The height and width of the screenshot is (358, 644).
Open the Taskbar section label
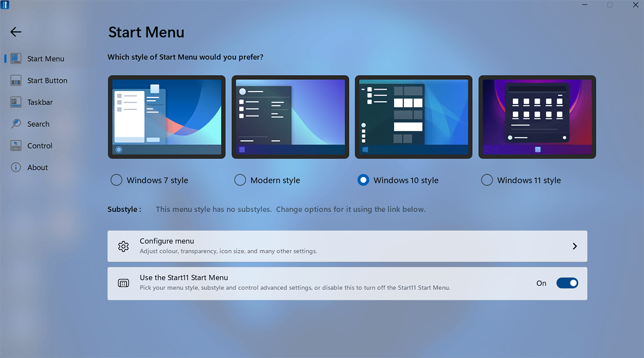point(40,102)
